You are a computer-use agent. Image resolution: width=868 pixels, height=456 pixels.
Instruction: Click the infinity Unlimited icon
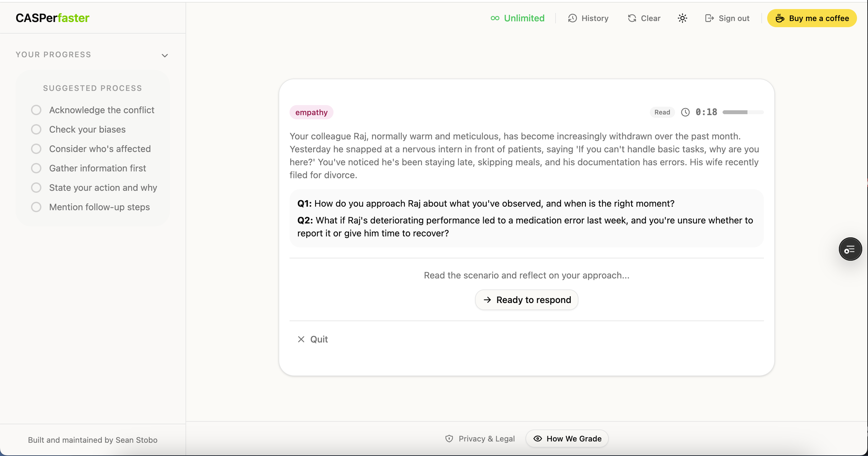(495, 18)
